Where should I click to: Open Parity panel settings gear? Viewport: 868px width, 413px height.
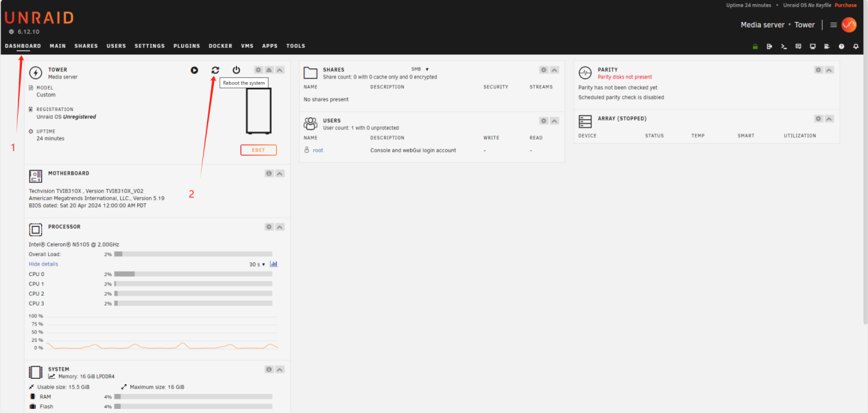tap(819, 70)
